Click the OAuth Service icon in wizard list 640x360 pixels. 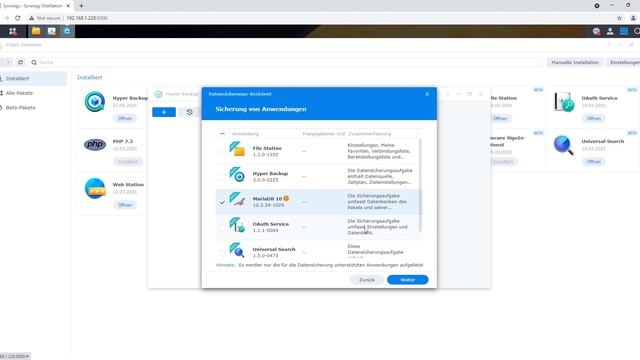point(237,225)
